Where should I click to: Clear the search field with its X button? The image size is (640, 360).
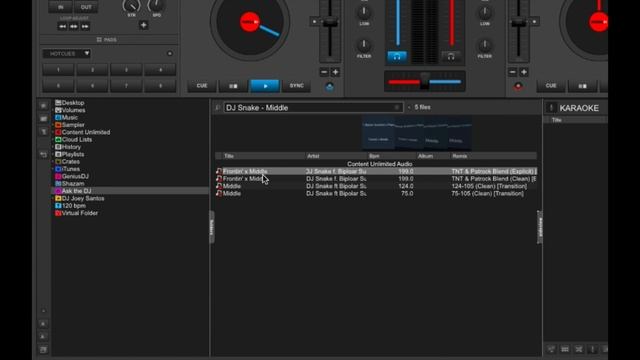(x=396, y=108)
